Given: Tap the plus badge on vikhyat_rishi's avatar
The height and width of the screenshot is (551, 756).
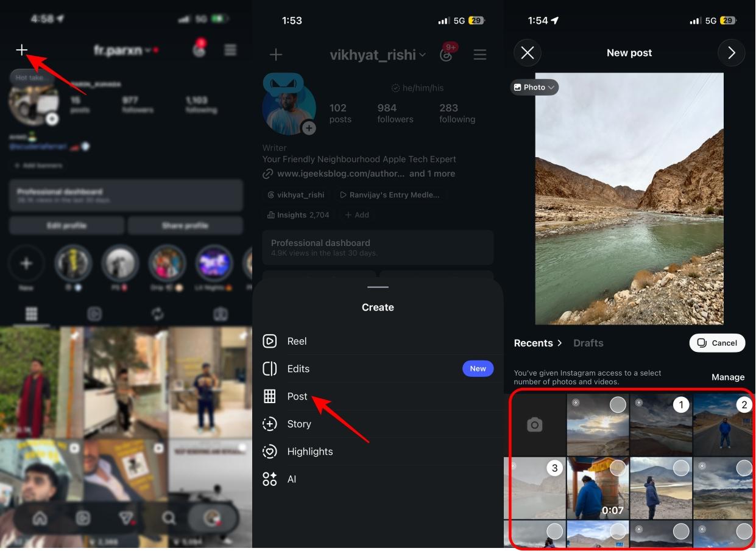Looking at the screenshot, I should pos(309,128).
